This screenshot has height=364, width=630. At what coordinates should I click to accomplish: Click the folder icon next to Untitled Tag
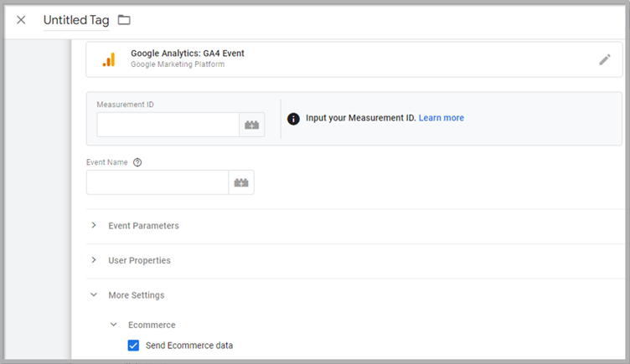click(124, 20)
